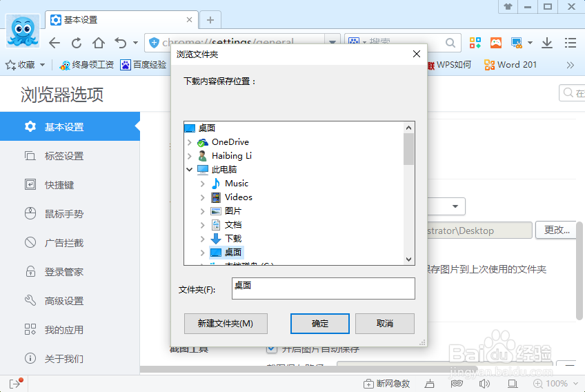
Task: Open the 收藏 favorites menu
Action: click(26, 65)
